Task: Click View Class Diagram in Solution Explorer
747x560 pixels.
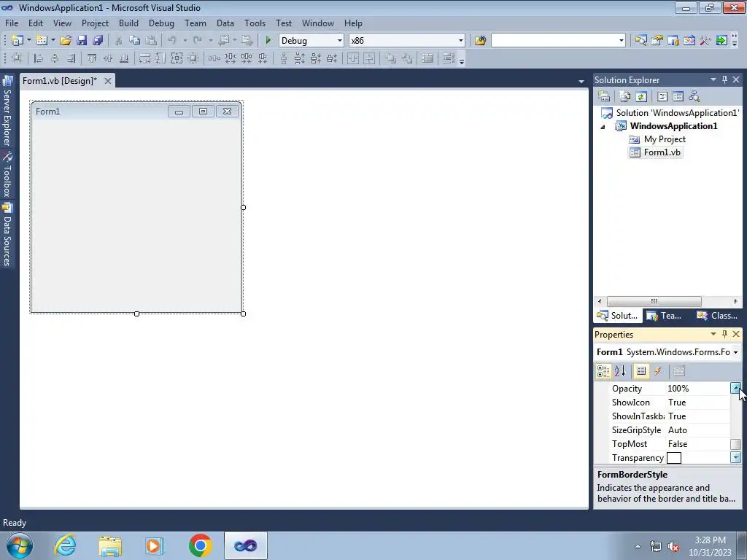Action: (694, 97)
